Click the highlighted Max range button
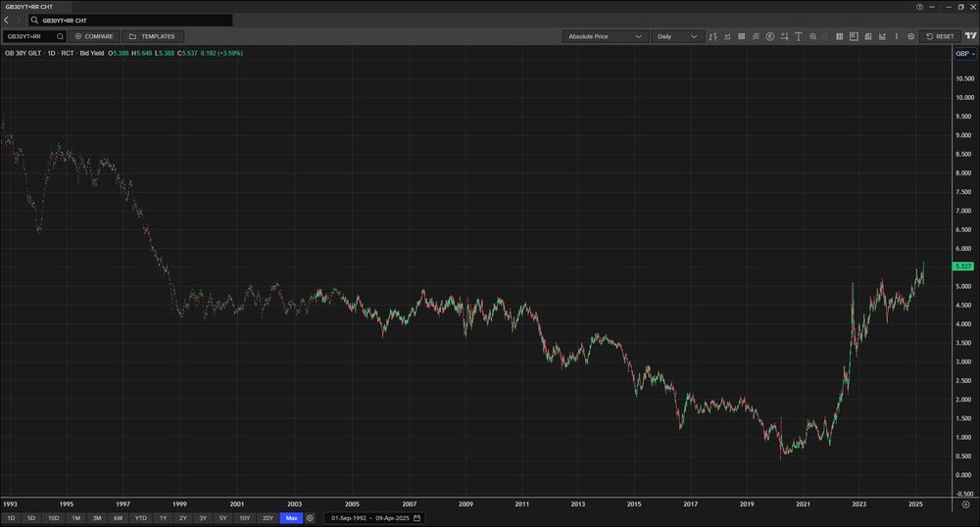980x527 pixels. [x=291, y=518]
